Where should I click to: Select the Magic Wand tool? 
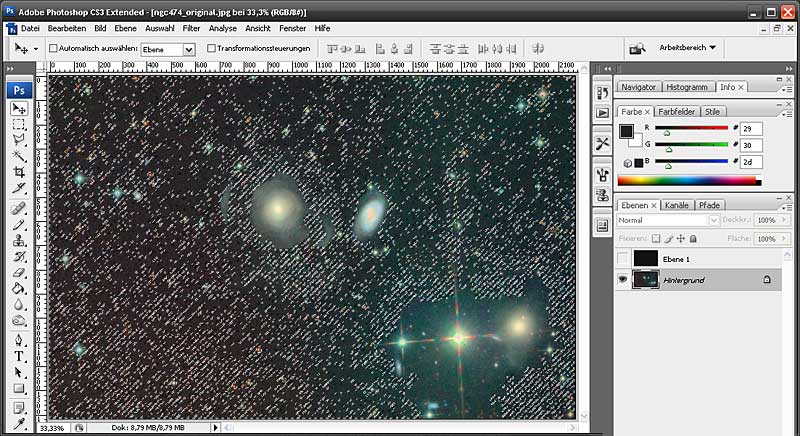[19, 156]
